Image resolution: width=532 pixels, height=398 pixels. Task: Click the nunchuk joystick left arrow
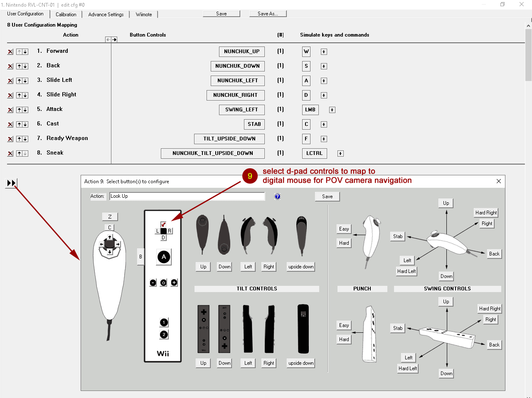tap(101, 244)
